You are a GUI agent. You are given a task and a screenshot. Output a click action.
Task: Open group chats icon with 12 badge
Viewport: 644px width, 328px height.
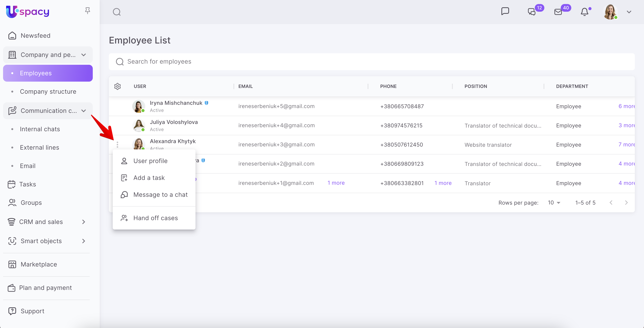point(532,12)
